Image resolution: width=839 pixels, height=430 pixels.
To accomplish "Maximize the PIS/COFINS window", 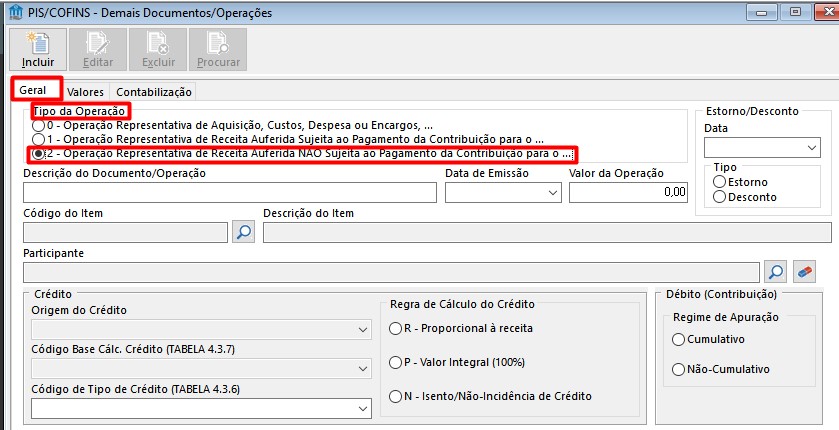I will pos(795,12).
